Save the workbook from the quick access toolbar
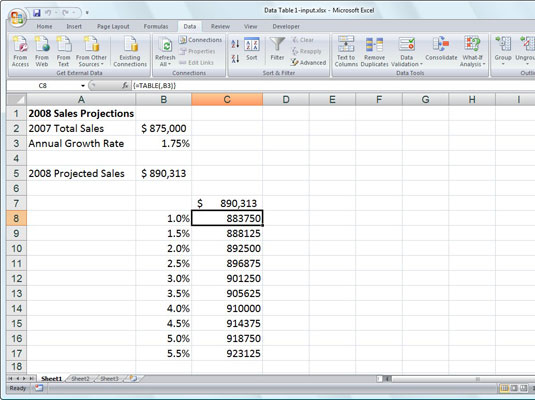535x400 pixels. (x=37, y=13)
